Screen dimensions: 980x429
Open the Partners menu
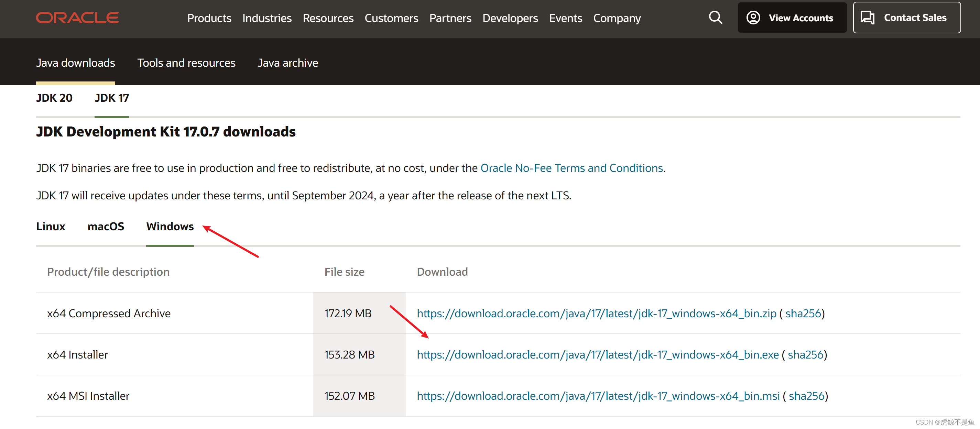click(x=450, y=18)
